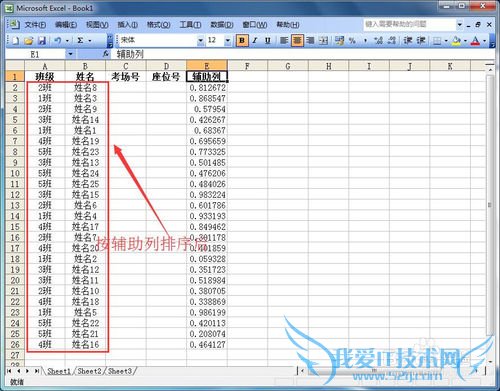This screenshot has height=391, width=500.
Task: Open the 插入(I) menu
Action: tap(127, 25)
